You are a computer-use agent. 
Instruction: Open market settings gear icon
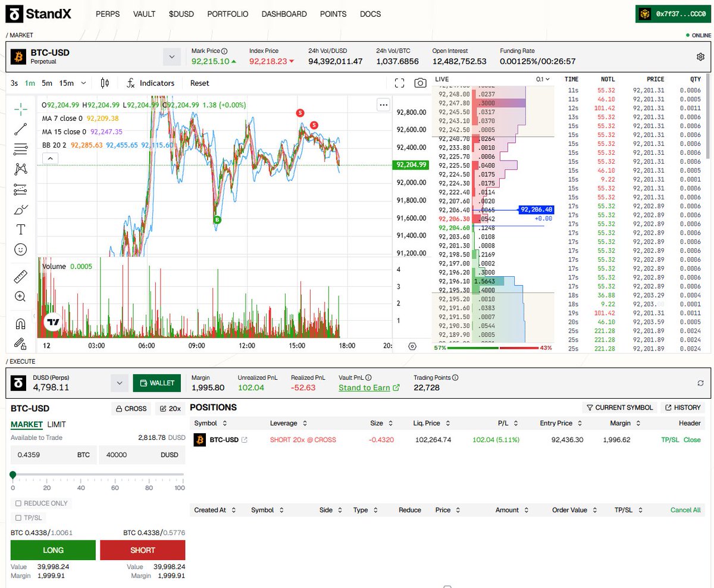coord(700,57)
